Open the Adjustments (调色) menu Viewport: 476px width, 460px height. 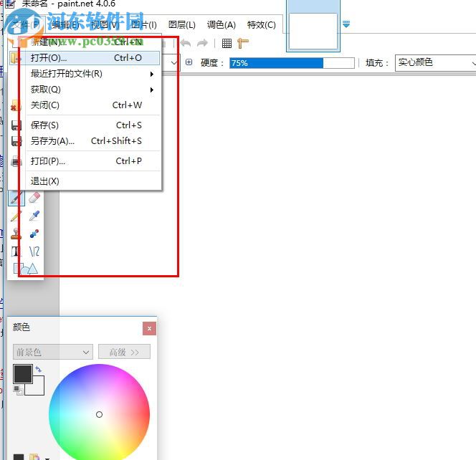(x=222, y=25)
